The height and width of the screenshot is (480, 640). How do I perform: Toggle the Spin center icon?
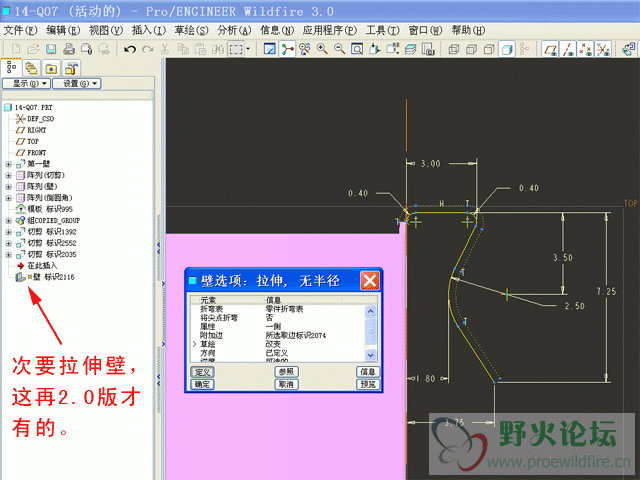287,49
